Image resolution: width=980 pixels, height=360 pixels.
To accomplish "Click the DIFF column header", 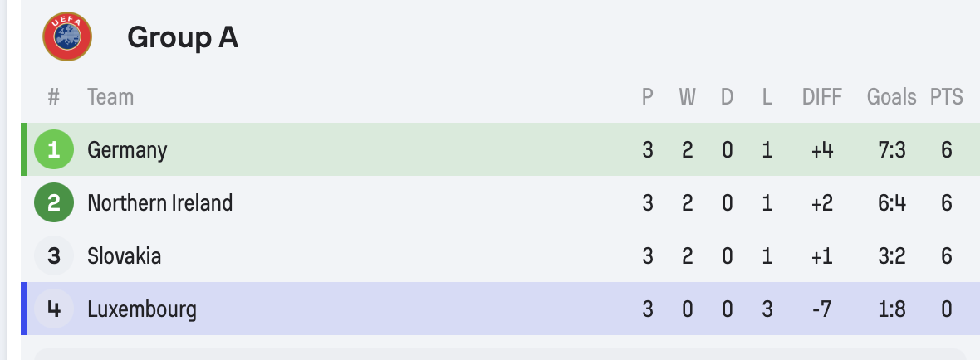I will [821, 97].
